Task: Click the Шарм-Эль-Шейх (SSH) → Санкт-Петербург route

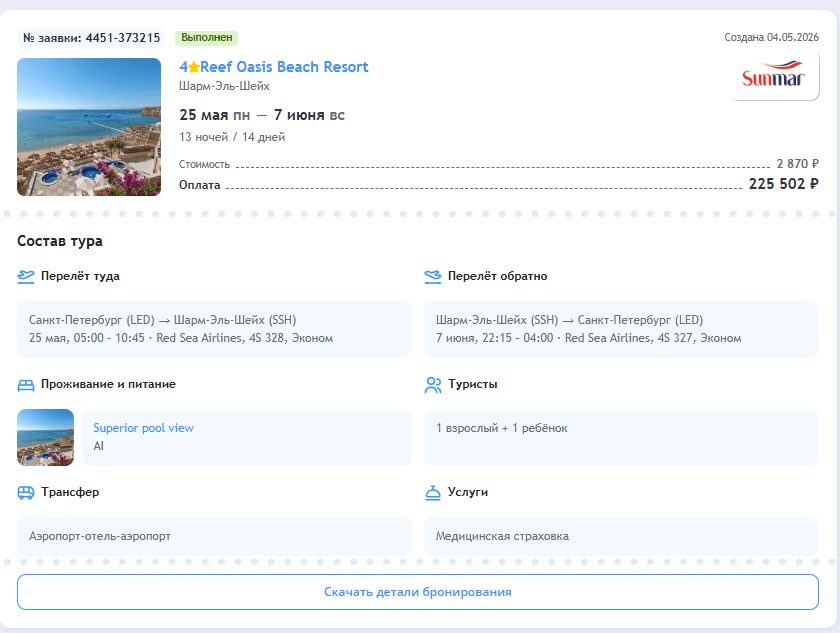Action: pos(569,320)
